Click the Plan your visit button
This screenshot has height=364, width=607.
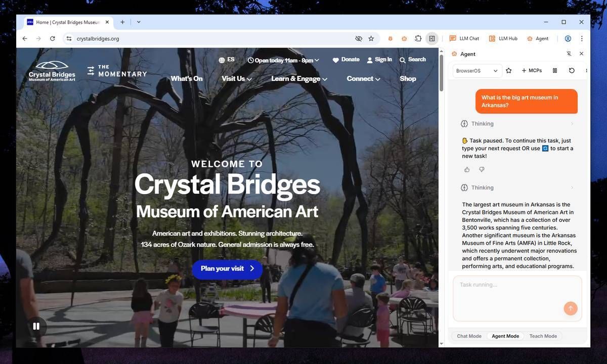227,269
